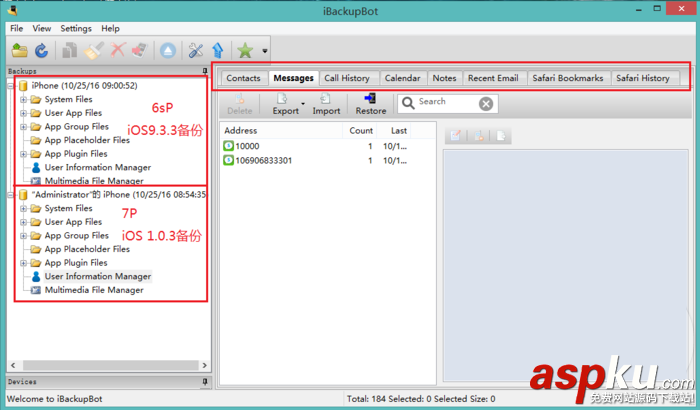700x410 pixels.
Task: Collapse the Administrator's iPhone backup node
Action: coord(11,195)
